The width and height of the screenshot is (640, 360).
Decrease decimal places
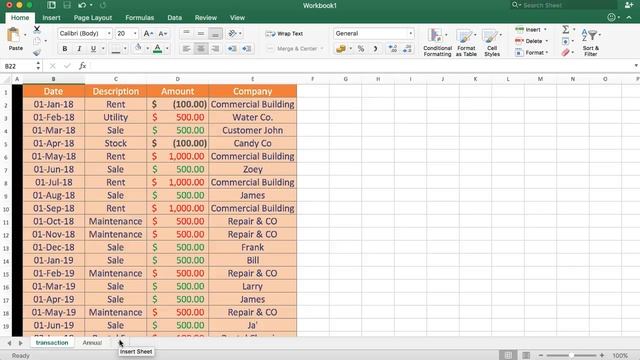[x=407, y=49]
